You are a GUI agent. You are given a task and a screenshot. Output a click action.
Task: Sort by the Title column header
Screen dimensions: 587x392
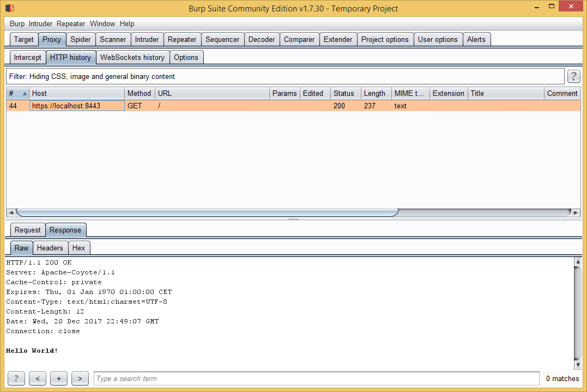point(506,94)
